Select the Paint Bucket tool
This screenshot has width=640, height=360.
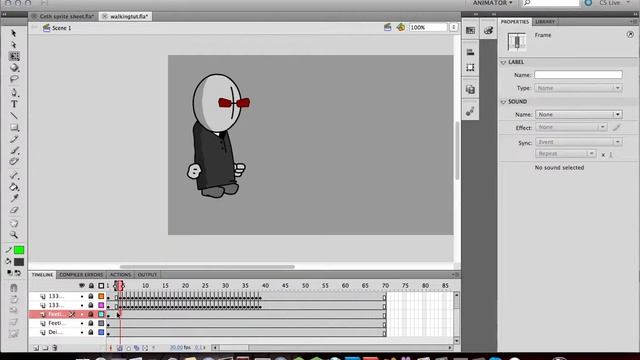[x=14, y=187]
